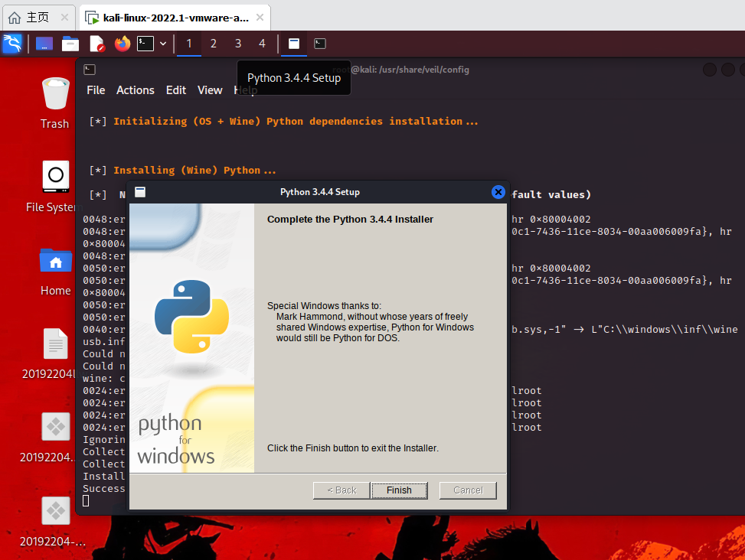745x560 pixels.
Task: Switch to workspace 1
Action: (189, 44)
